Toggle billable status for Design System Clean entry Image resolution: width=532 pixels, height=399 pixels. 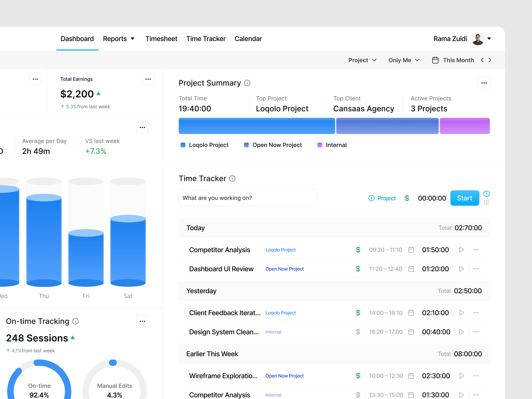[x=358, y=332]
